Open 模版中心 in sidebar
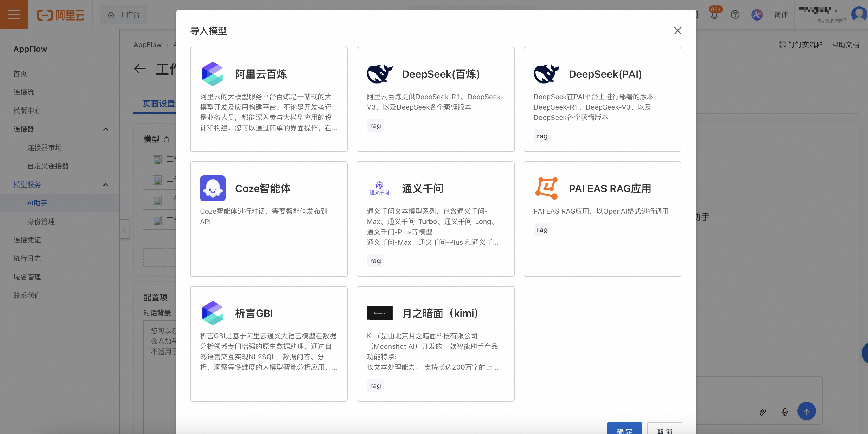Image resolution: width=868 pixels, height=434 pixels. pyautogui.click(x=27, y=110)
